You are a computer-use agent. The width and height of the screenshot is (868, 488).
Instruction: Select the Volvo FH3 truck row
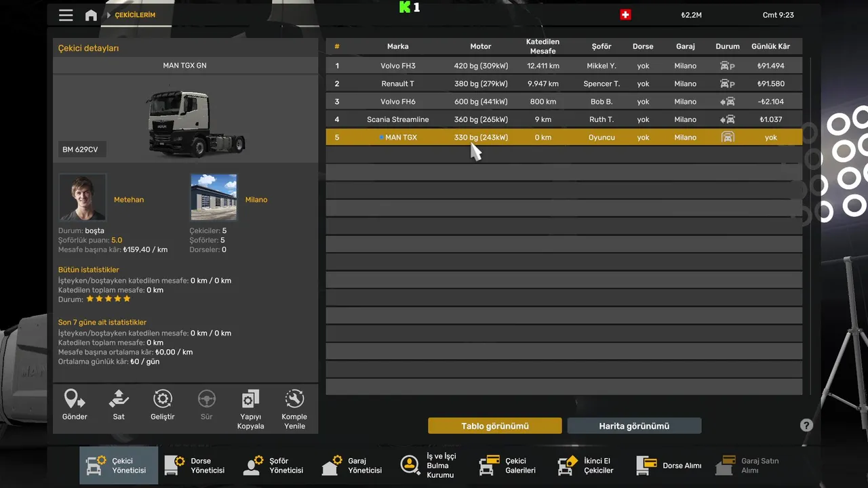pos(564,66)
